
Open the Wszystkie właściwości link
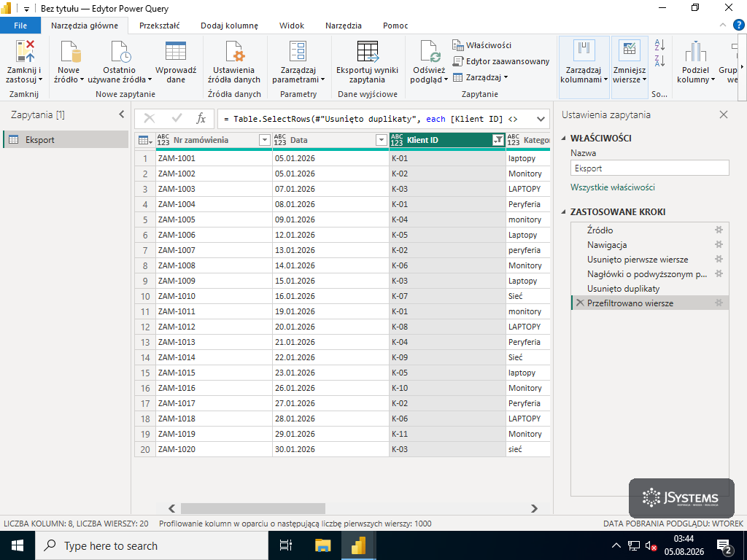click(613, 187)
